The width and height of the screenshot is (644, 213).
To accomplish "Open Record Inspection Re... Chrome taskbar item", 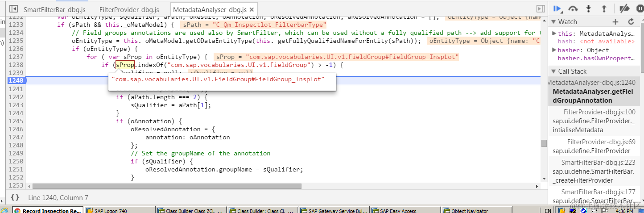I will (47, 210).
